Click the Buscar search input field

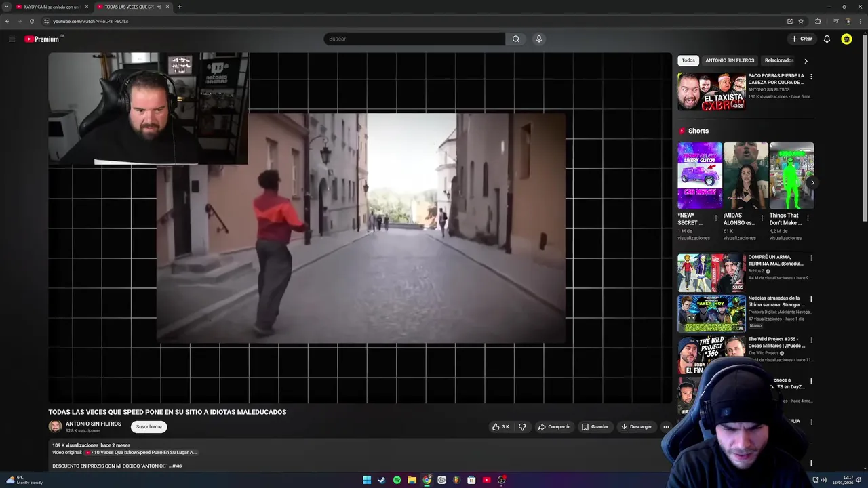click(x=414, y=39)
